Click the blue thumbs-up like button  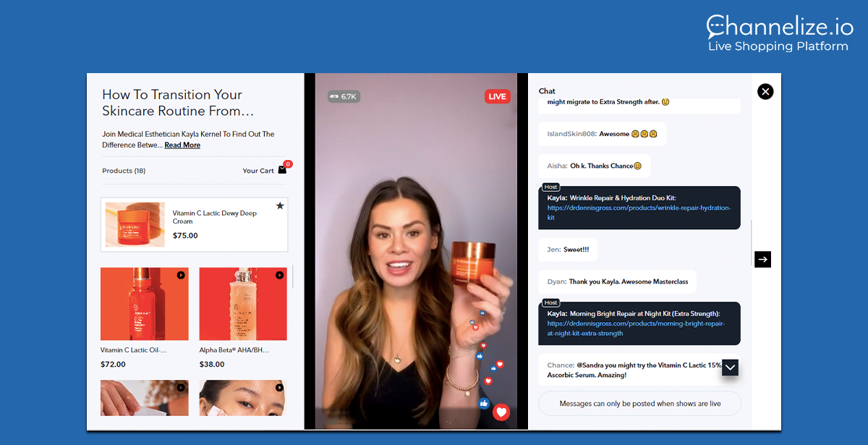point(484,403)
